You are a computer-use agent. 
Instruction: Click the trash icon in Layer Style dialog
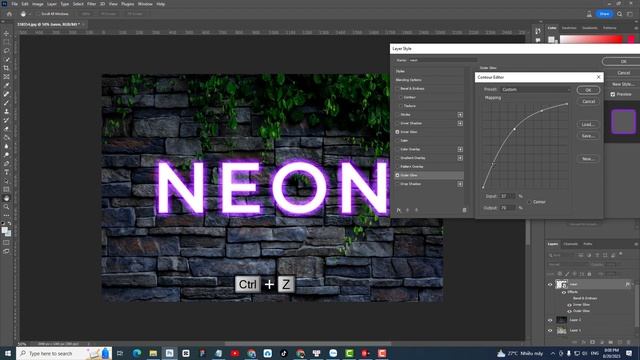coord(464,210)
